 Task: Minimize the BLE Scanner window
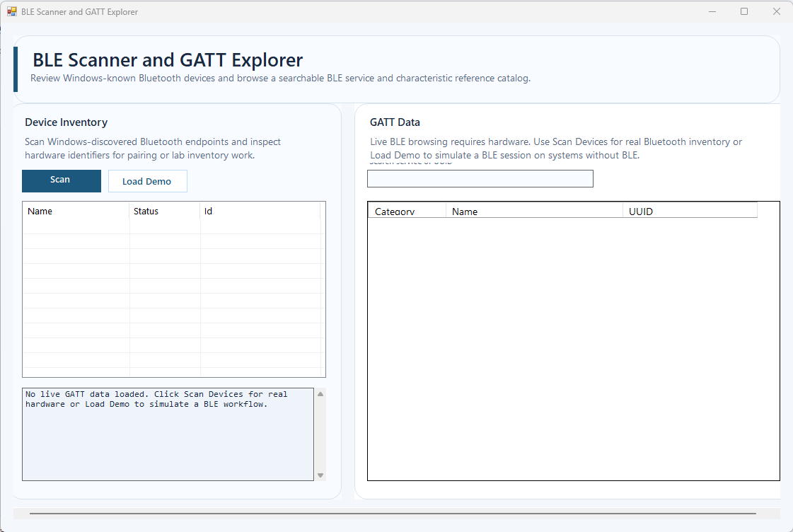712,11
